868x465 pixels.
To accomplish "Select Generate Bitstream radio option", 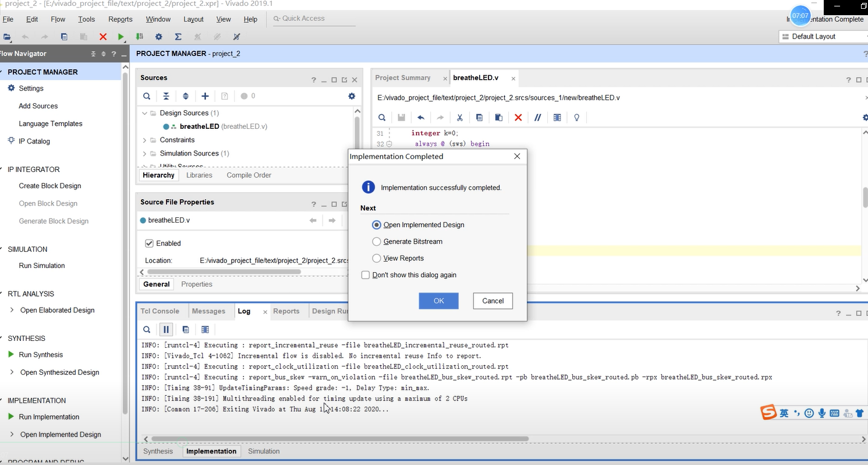I will coord(377,241).
